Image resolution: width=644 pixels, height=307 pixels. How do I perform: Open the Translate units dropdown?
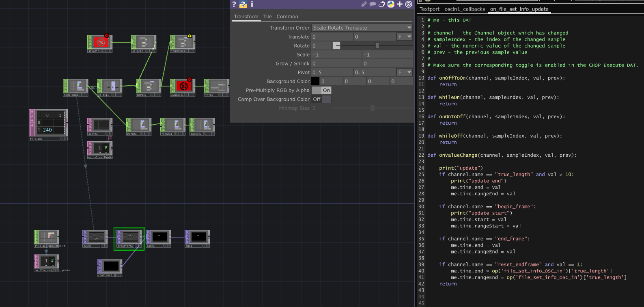point(405,37)
